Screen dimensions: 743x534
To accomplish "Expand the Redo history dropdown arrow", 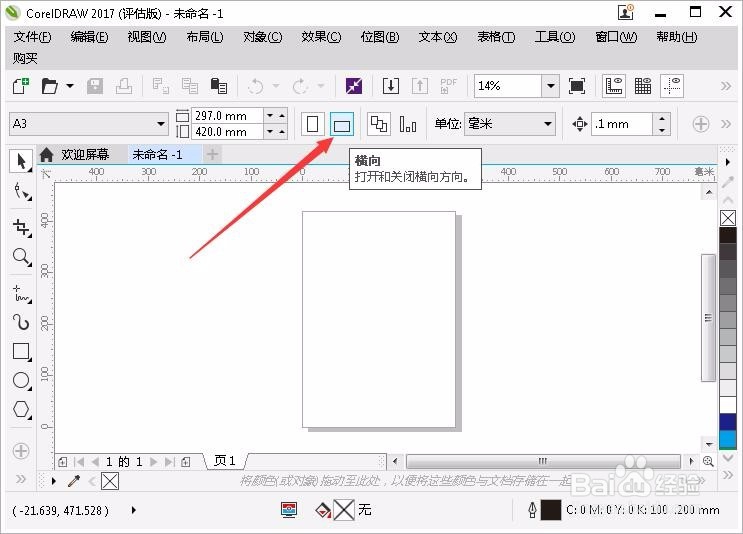I will click(x=321, y=86).
